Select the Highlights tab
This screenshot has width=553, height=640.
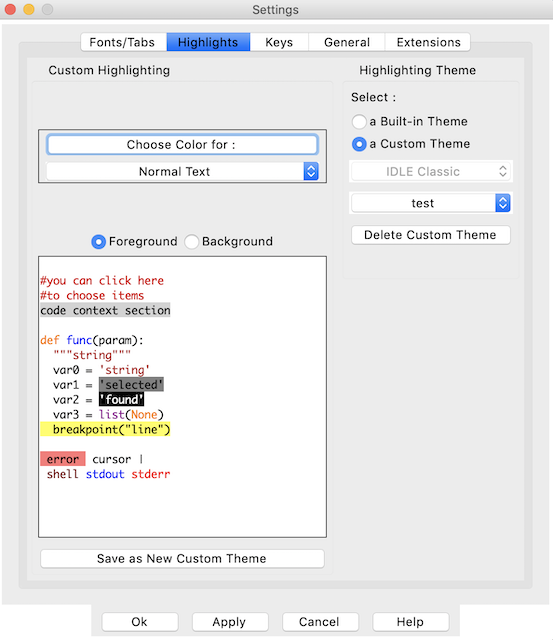208,42
